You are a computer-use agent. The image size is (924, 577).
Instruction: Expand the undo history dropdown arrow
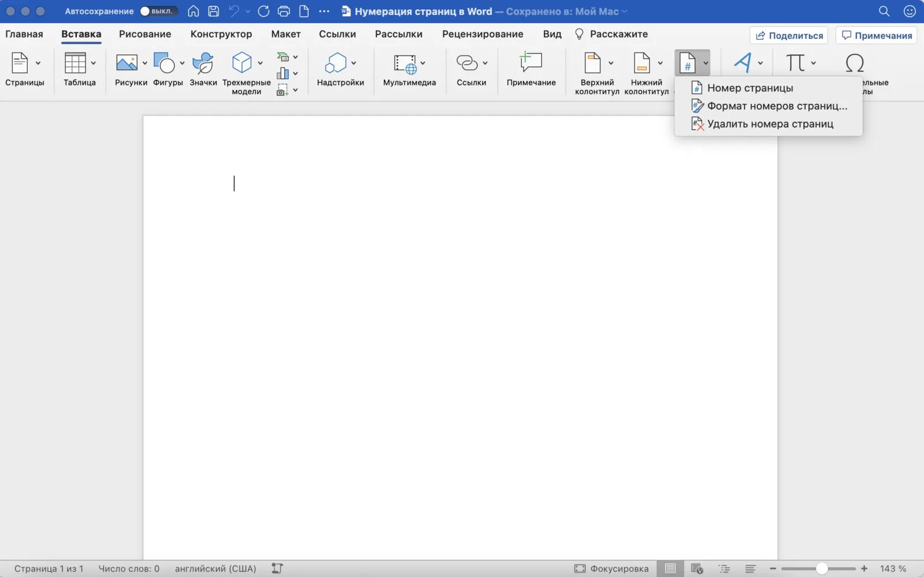[248, 12]
